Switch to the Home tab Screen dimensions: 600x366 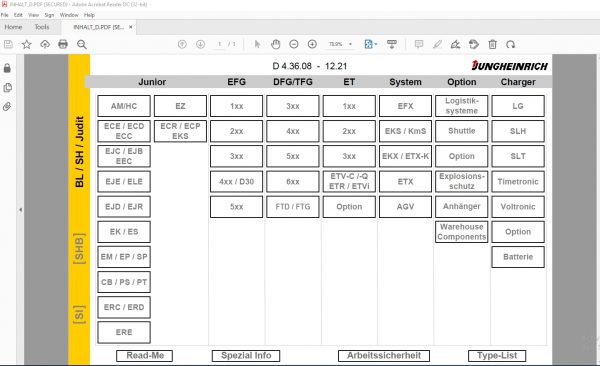tap(13, 27)
